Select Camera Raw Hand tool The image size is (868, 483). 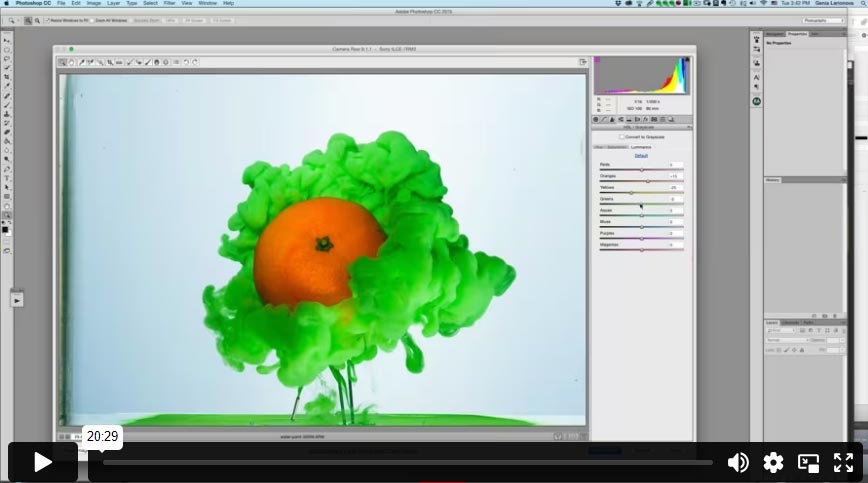(71, 62)
